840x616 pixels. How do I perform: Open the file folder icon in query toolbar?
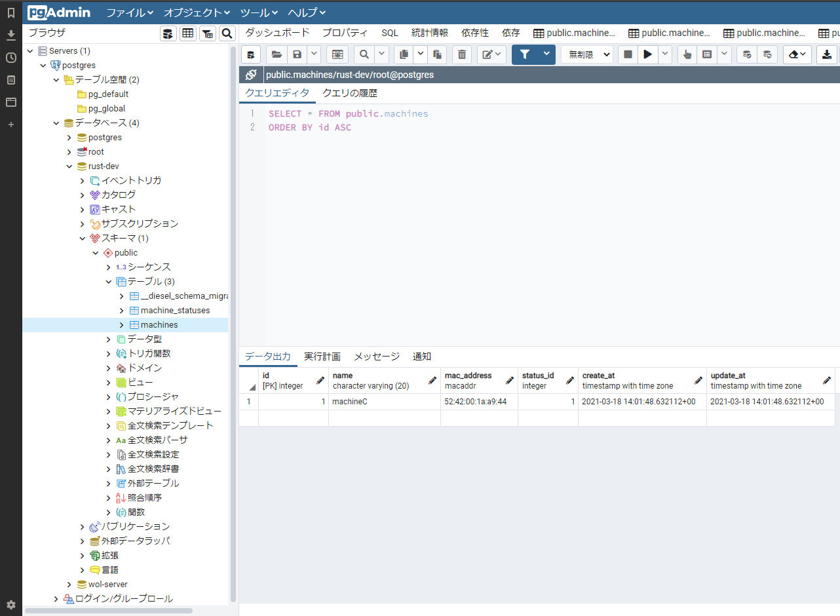277,54
